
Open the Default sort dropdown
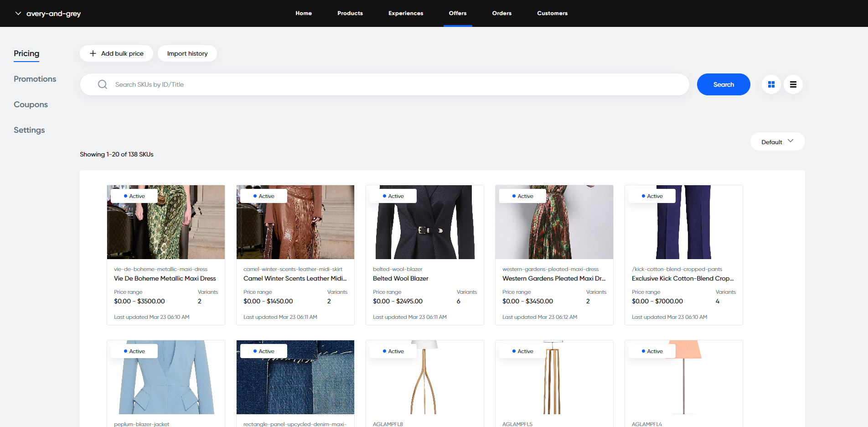777,141
